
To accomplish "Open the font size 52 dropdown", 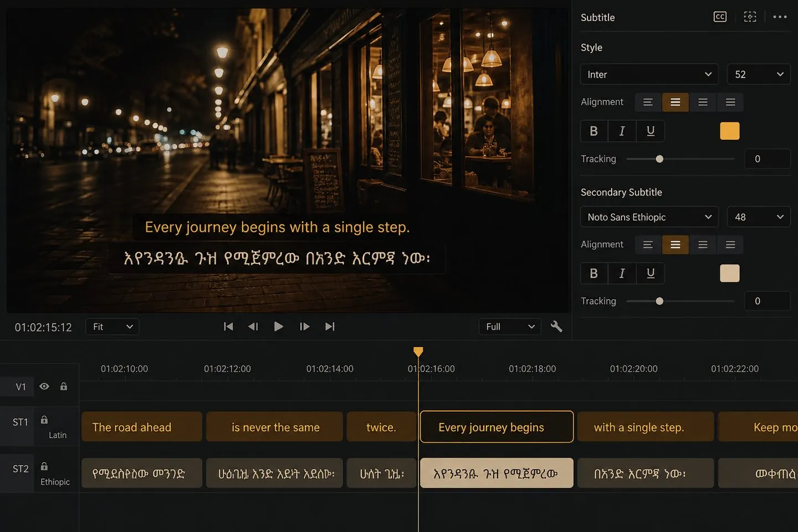I will [x=759, y=74].
